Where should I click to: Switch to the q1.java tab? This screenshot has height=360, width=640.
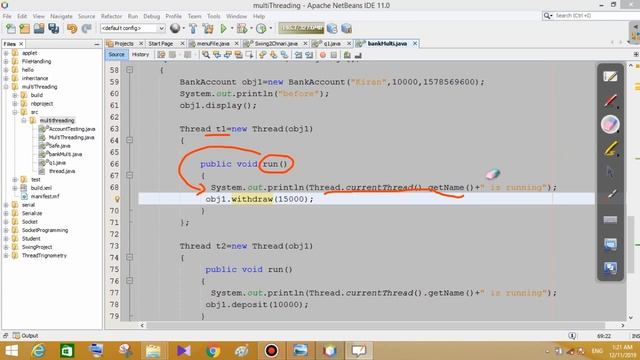coord(332,43)
